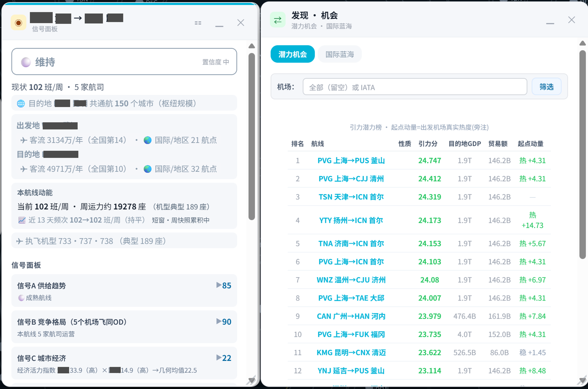Click the airplane icon beside 客流 4971万/年
The height and width of the screenshot is (389, 588).
click(24, 169)
